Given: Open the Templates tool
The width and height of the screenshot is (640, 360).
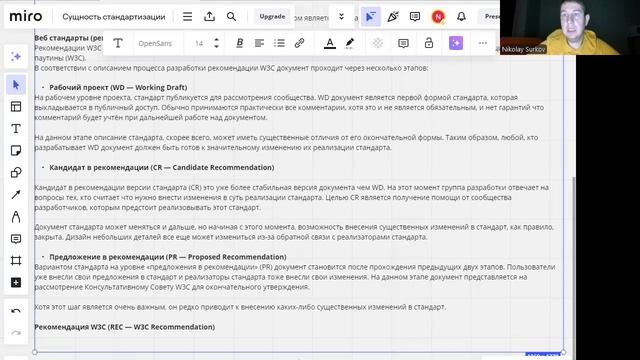Looking at the screenshot, I should click(x=16, y=107).
